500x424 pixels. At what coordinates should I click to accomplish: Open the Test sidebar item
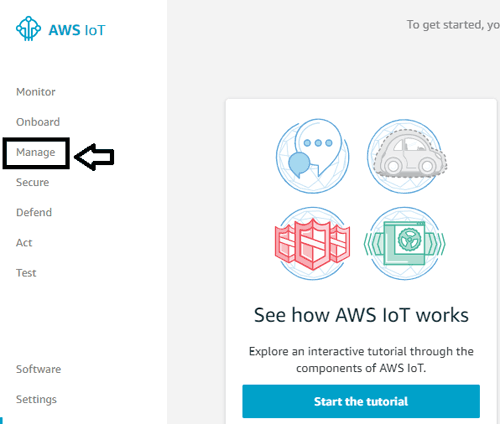(26, 273)
